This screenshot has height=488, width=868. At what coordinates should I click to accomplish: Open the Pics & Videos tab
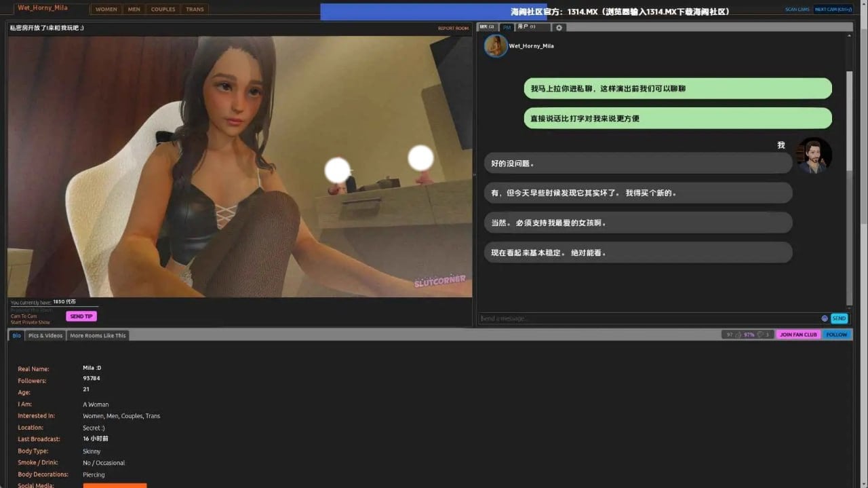tap(45, 335)
